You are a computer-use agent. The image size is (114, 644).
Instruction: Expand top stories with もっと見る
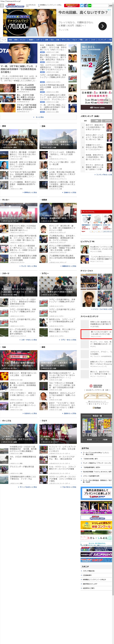(38, 117)
